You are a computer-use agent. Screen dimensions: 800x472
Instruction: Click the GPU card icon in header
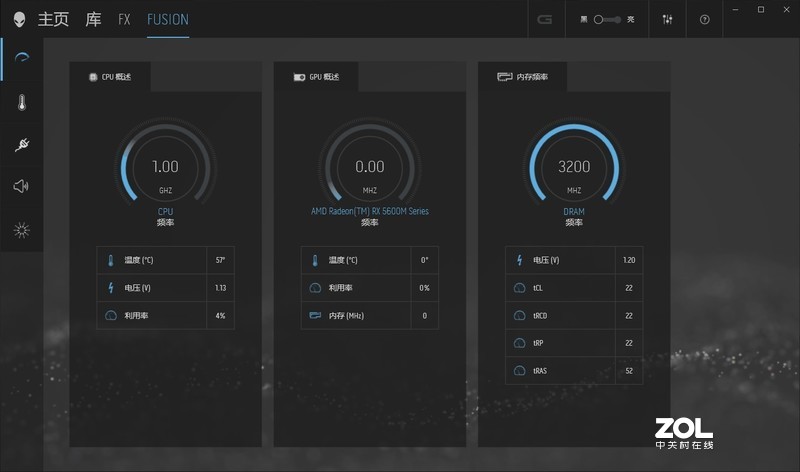[299, 77]
